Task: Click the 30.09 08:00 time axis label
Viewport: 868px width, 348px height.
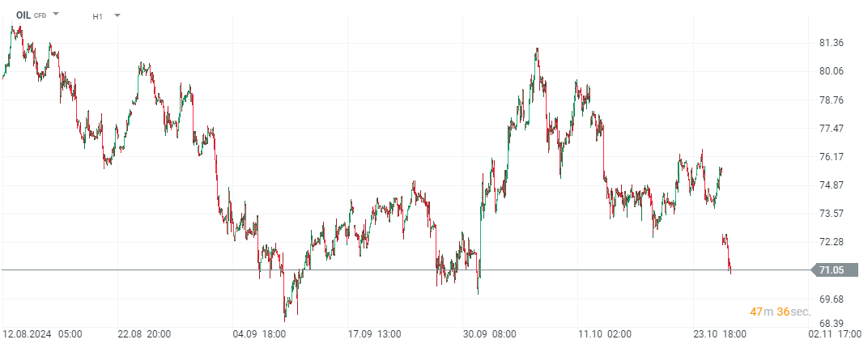Action: tap(490, 333)
